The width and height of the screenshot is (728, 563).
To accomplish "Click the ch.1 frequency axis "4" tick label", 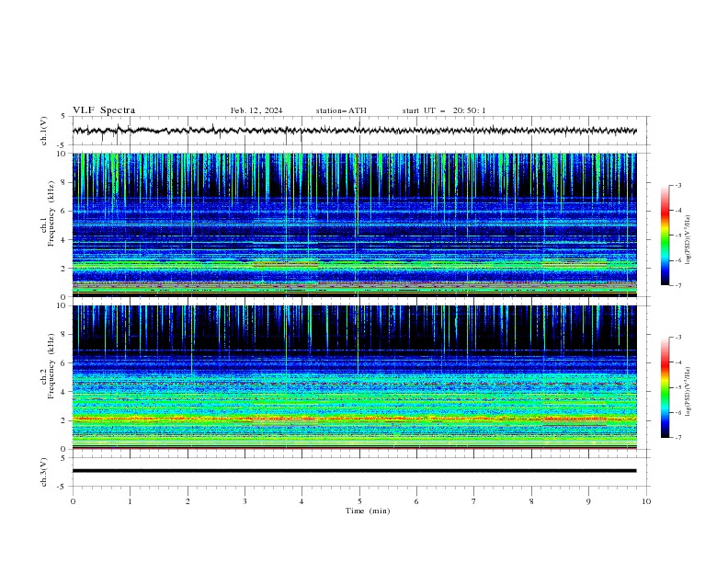I will pyautogui.click(x=64, y=240).
